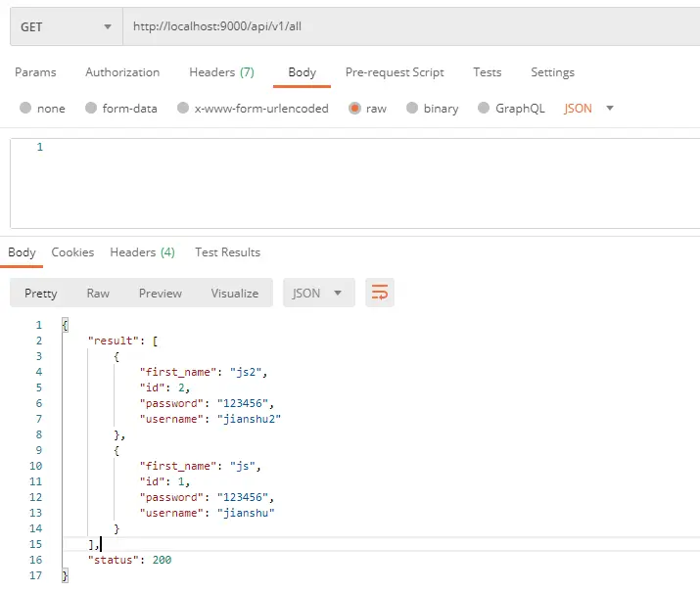Viewport: 700px width, 592px height.
Task: Switch to Pretty response view
Action: 40,294
